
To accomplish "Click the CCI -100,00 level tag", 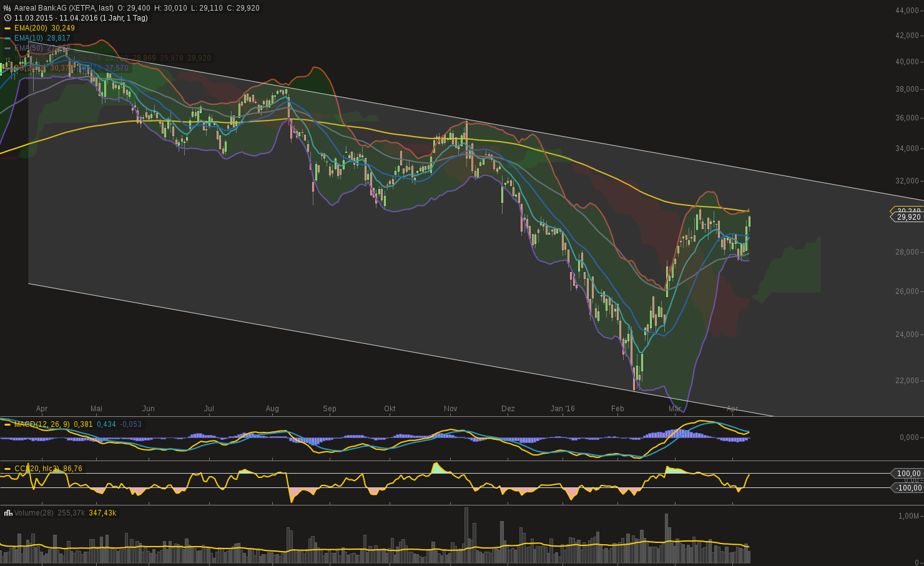I will [909, 488].
